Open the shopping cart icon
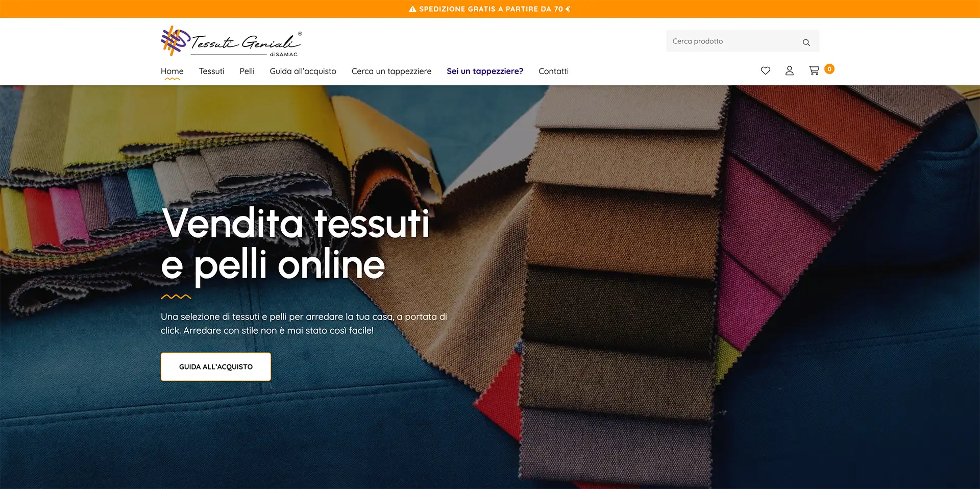Viewport: 980px width, 489px height. [814, 70]
